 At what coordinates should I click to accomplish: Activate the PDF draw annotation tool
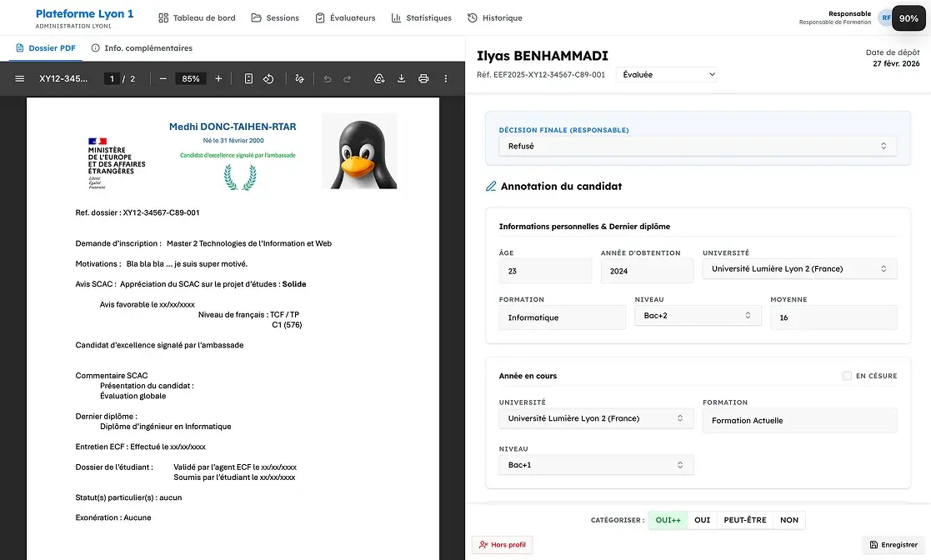tap(299, 78)
